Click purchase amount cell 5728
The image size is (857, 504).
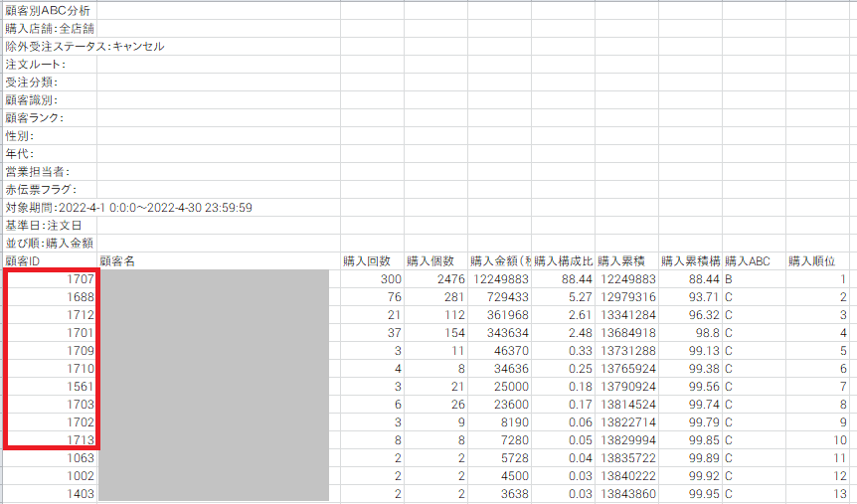[499, 458]
